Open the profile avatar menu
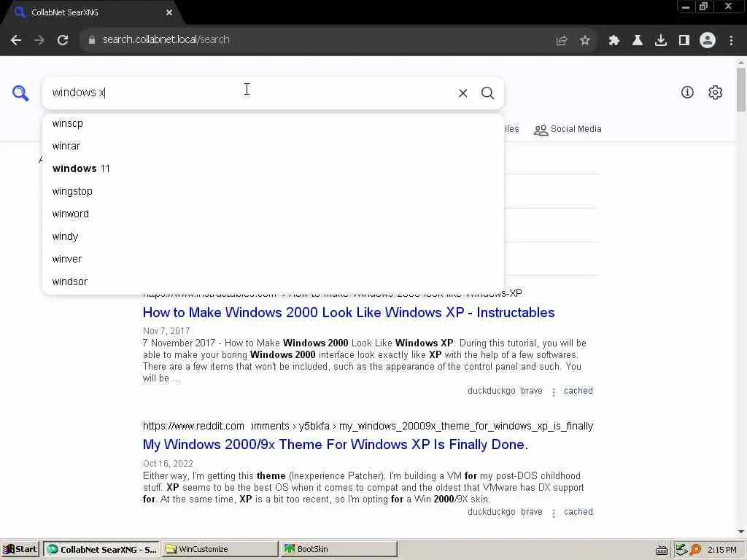 (x=708, y=41)
